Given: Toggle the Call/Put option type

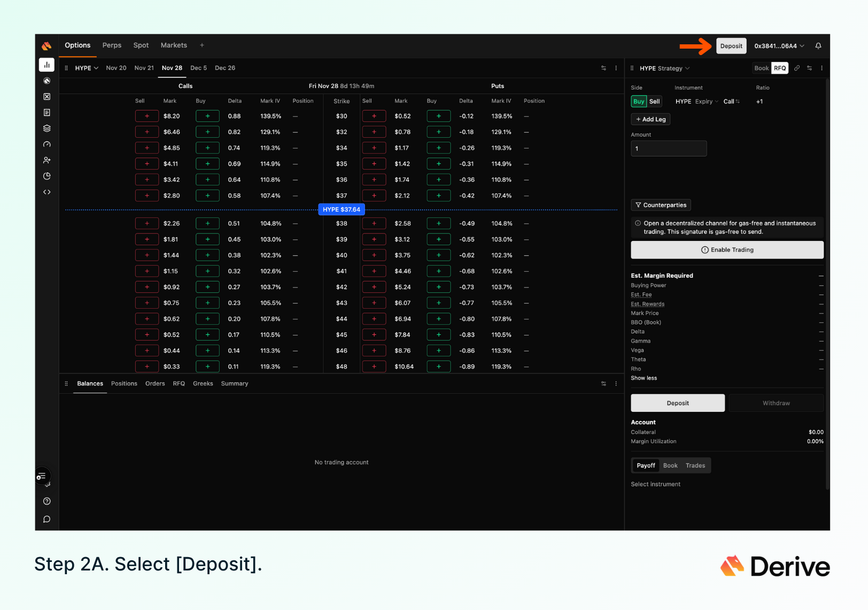Looking at the screenshot, I should point(732,101).
